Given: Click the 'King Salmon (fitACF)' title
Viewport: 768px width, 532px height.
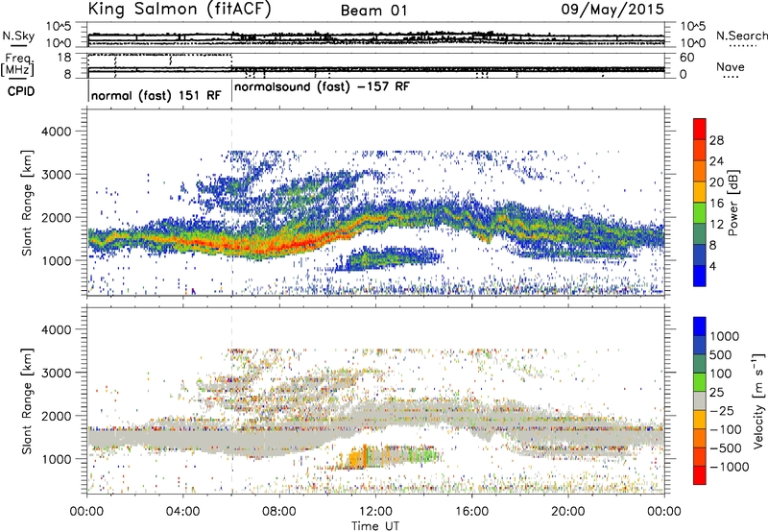Looking at the screenshot, I should (180, 9).
